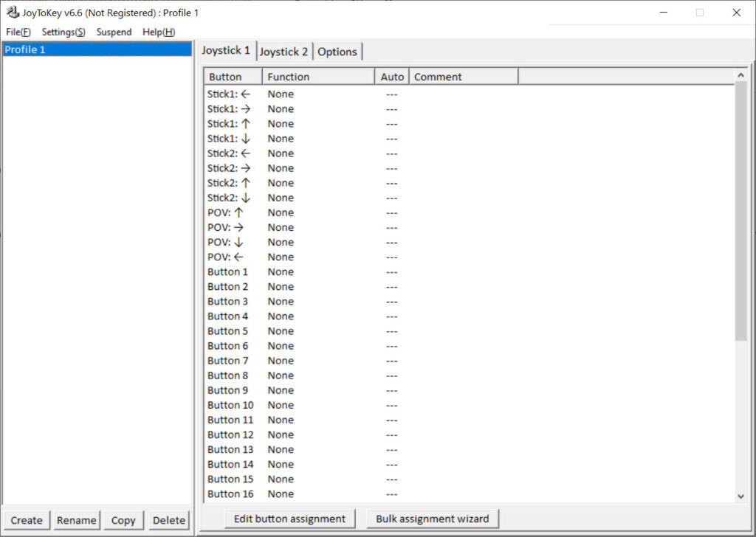Click the Auto dashes for Button 12
This screenshot has height=537, width=756.
(392, 435)
